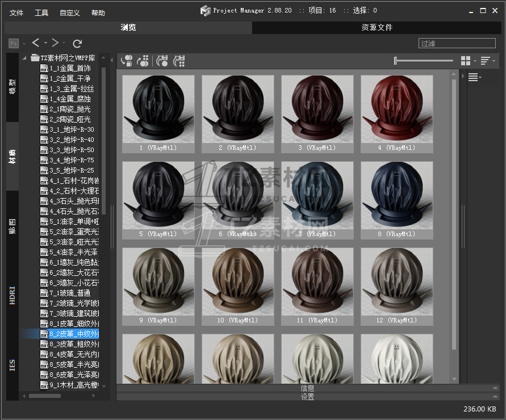Open the sort order dropdown
The width and height of the screenshot is (506, 420).
tap(487, 61)
